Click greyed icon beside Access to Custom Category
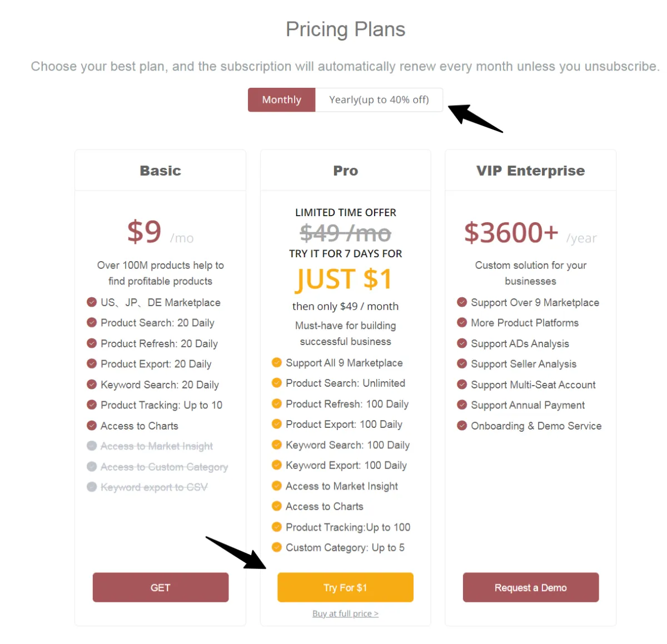The image size is (667, 644). 92,467
